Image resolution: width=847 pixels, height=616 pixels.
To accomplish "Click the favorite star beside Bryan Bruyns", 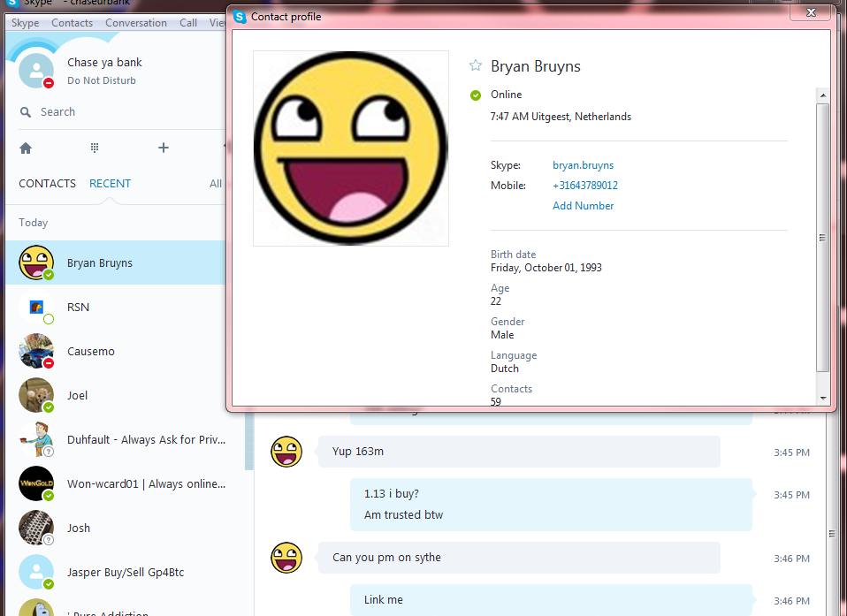I will (x=476, y=66).
